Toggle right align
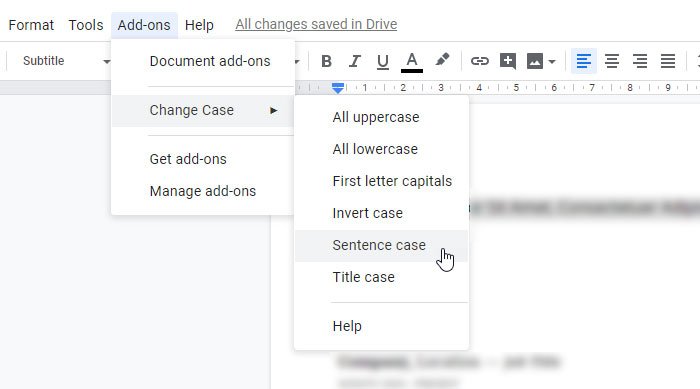Screen dimensions: 700x389 [640, 61]
